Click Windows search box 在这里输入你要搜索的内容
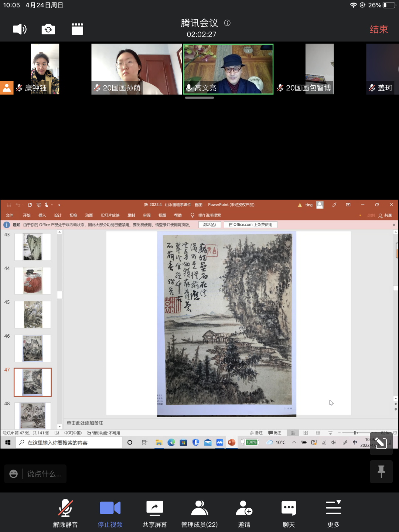Screen dimensions: 399x532 click(x=69, y=443)
